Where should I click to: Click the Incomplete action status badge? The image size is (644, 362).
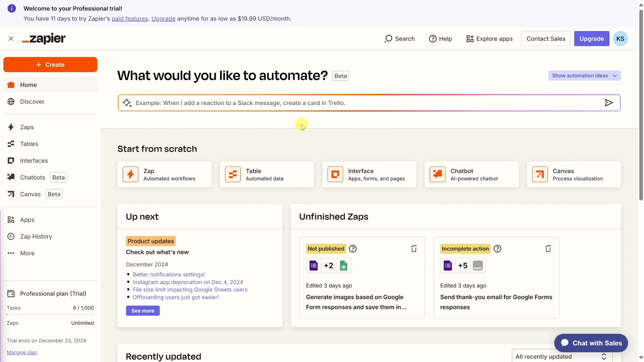click(x=465, y=249)
